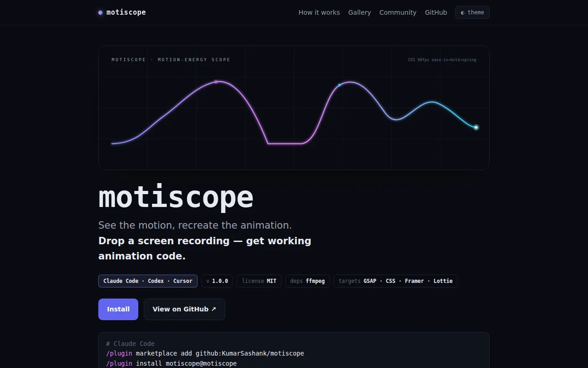Click the version 1.0.0 badge

point(217,281)
